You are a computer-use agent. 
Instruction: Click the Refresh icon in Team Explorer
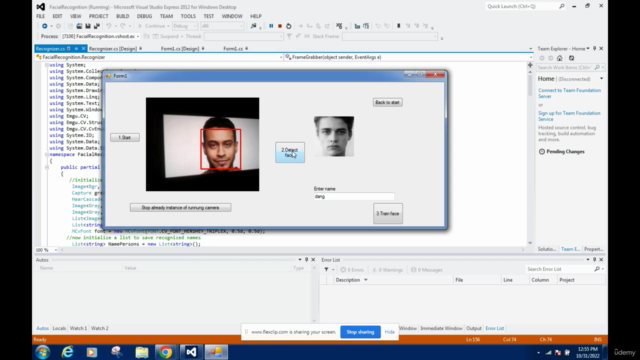[571, 58]
